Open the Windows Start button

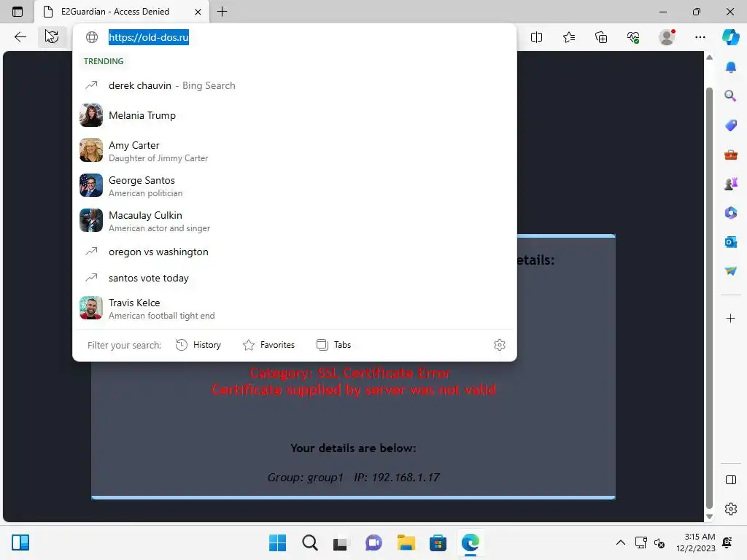277,542
